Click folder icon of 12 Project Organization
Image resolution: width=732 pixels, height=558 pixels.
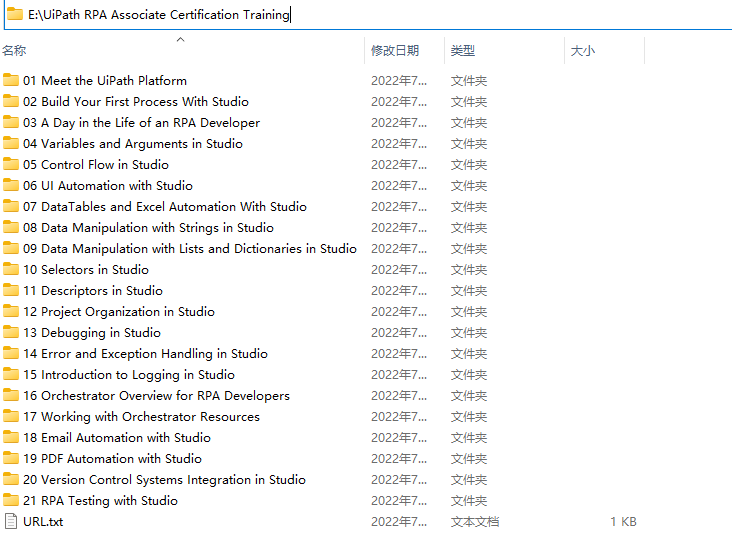click(11, 311)
